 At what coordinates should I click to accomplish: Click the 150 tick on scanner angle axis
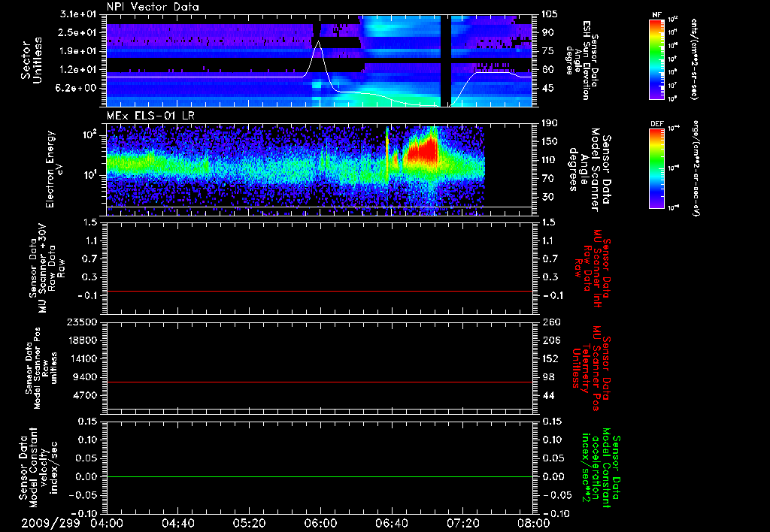tap(550, 142)
